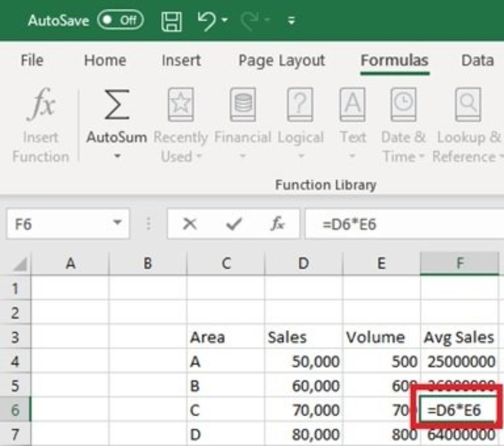Open the File tab

pos(32,60)
